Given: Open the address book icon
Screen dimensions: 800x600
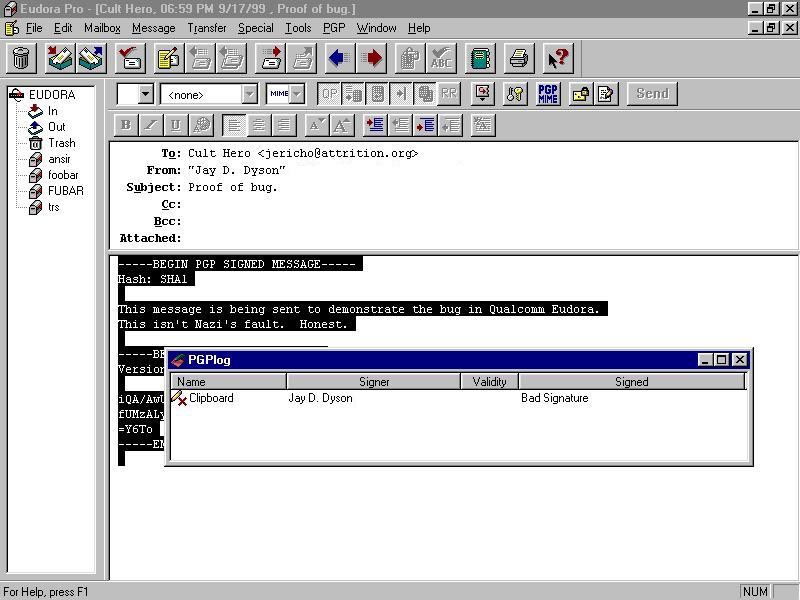Looking at the screenshot, I should (x=482, y=58).
